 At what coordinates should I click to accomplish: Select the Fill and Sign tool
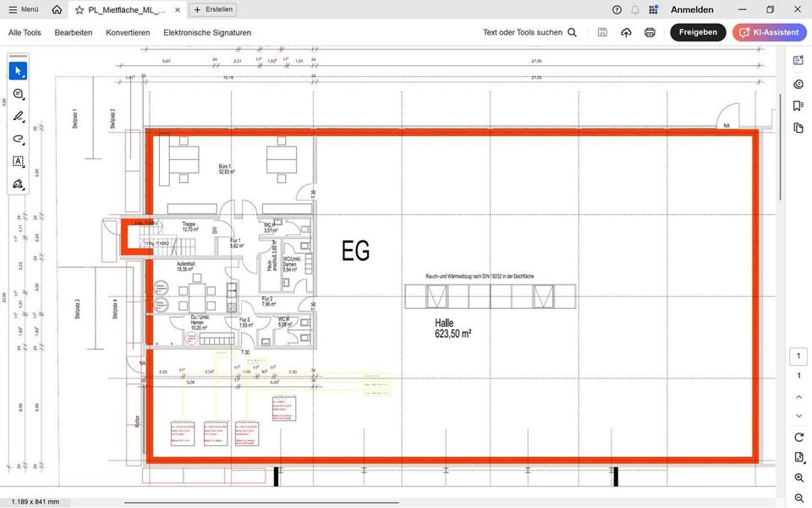(x=16, y=185)
